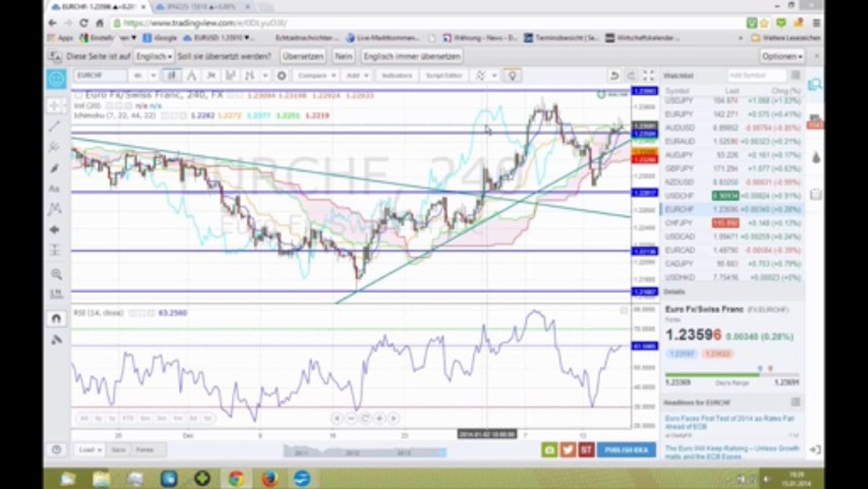Open the Terminübersicht bookmark
Screen dimensions: 868x489
(x=561, y=38)
